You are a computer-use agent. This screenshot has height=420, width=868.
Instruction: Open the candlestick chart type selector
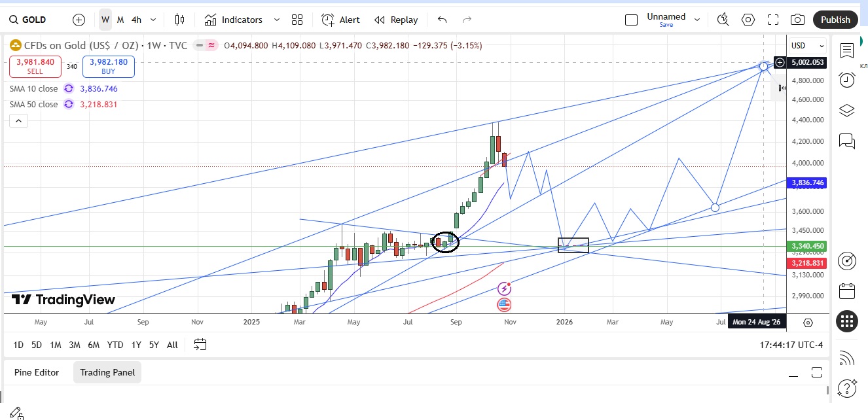pyautogui.click(x=180, y=20)
